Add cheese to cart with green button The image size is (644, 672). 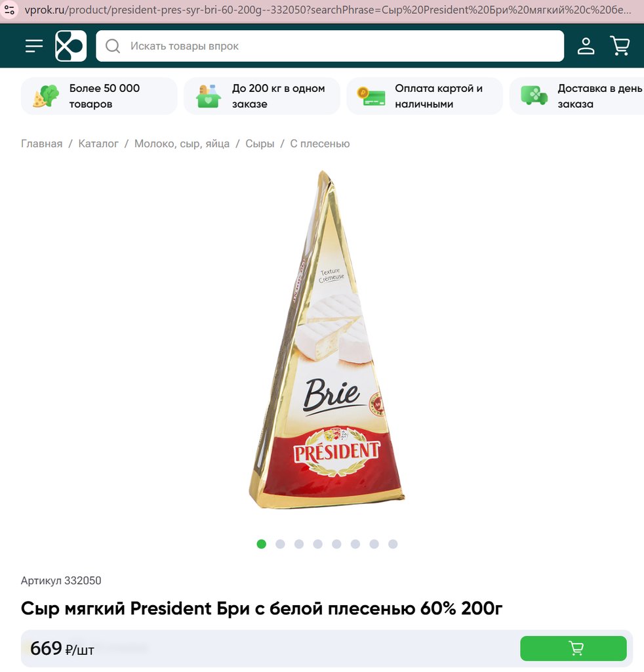573,648
